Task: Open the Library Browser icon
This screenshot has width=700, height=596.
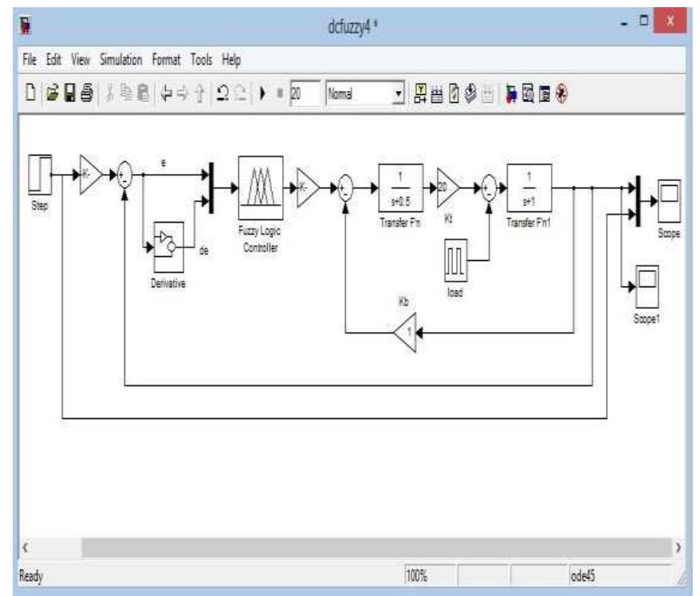Action: click(x=511, y=94)
